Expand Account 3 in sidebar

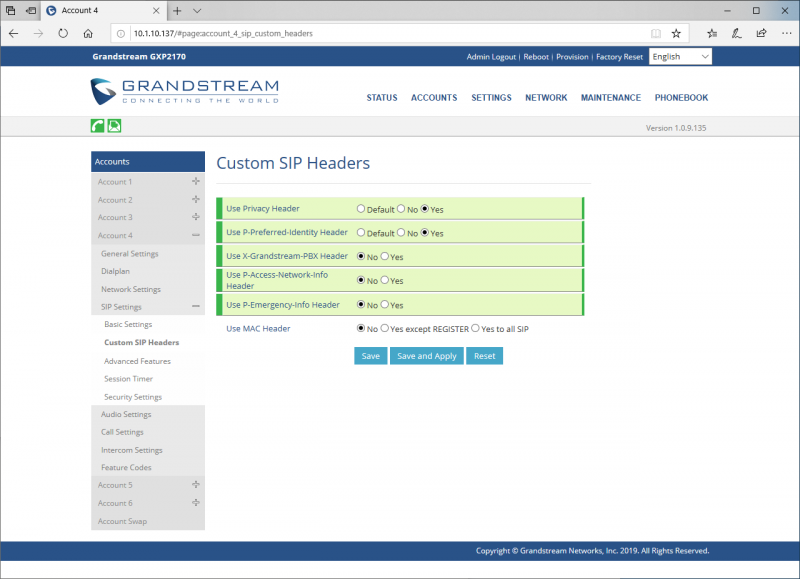[x=196, y=217]
